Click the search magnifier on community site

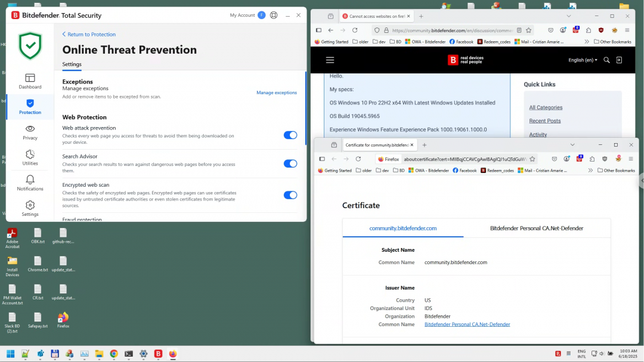[x=606, y=60]
